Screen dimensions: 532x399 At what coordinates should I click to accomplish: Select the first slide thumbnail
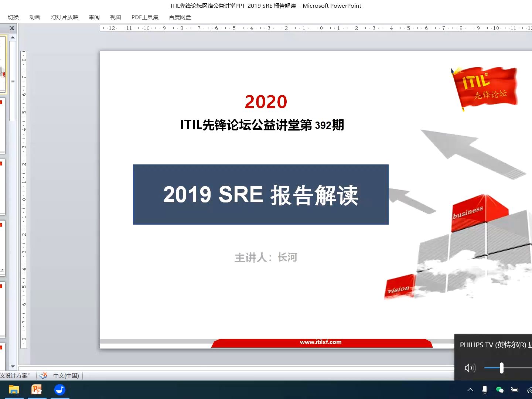pos(3,64)
